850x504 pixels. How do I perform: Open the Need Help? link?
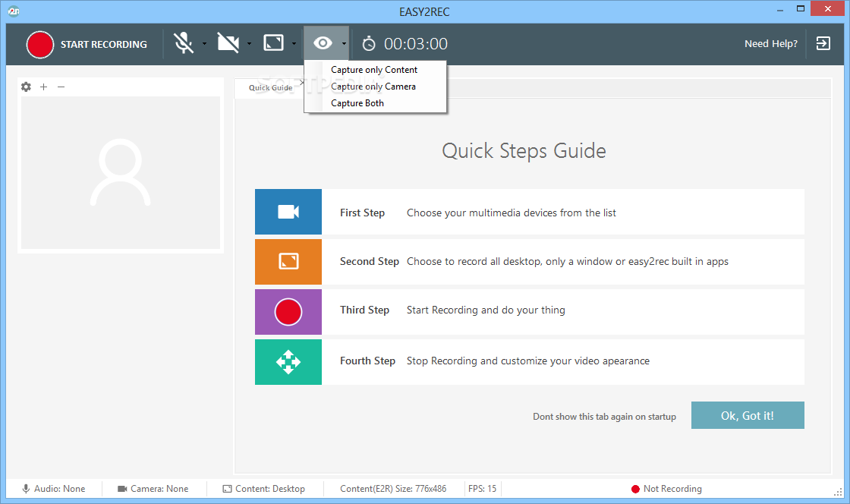(771, 44)
